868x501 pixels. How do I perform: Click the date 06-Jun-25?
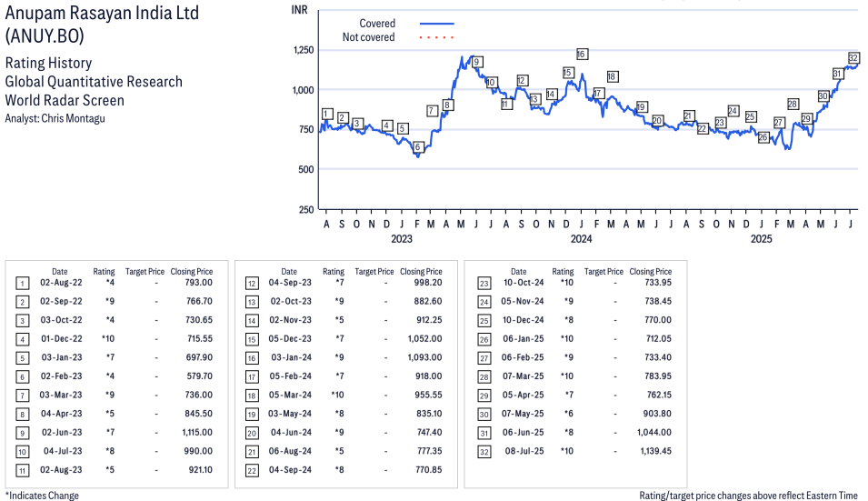click(524, 433)
